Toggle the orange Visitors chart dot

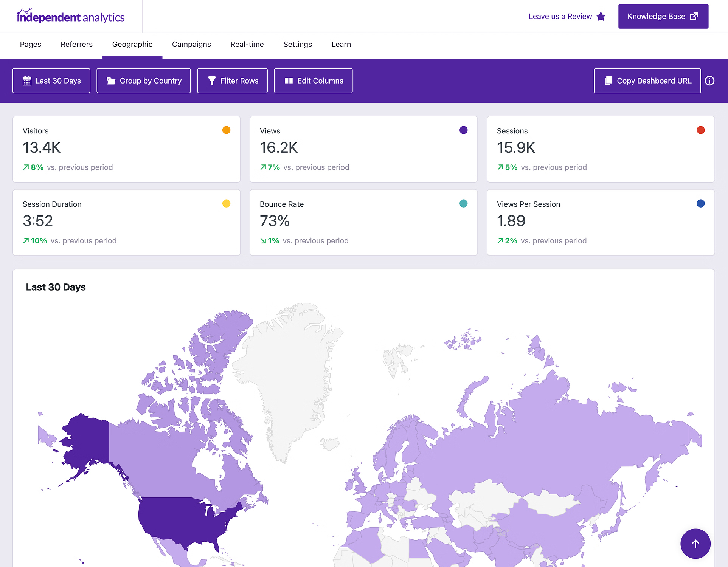(x=227, y=130)
